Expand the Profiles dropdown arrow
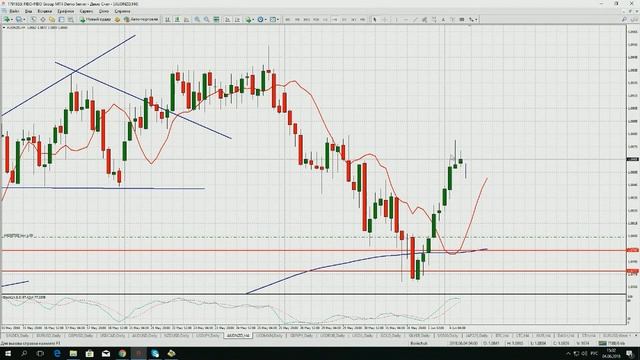 coord(24,19)
